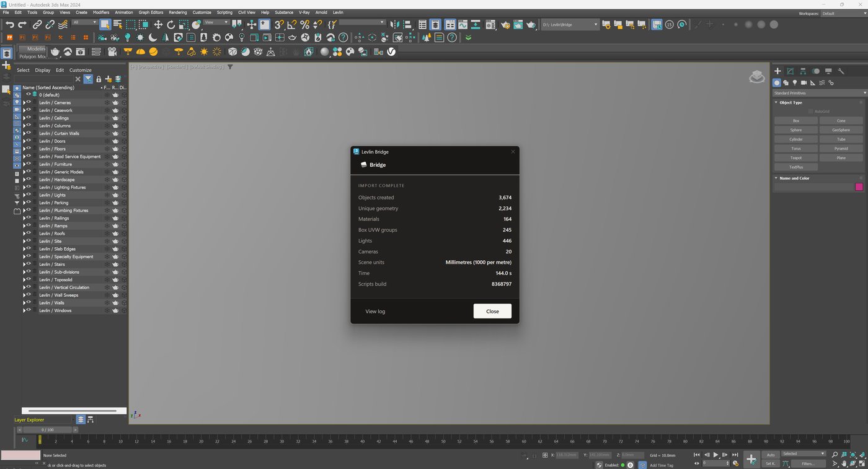
Task: Activate the Select and Rotate tool
Action: (x=170, y=25)
